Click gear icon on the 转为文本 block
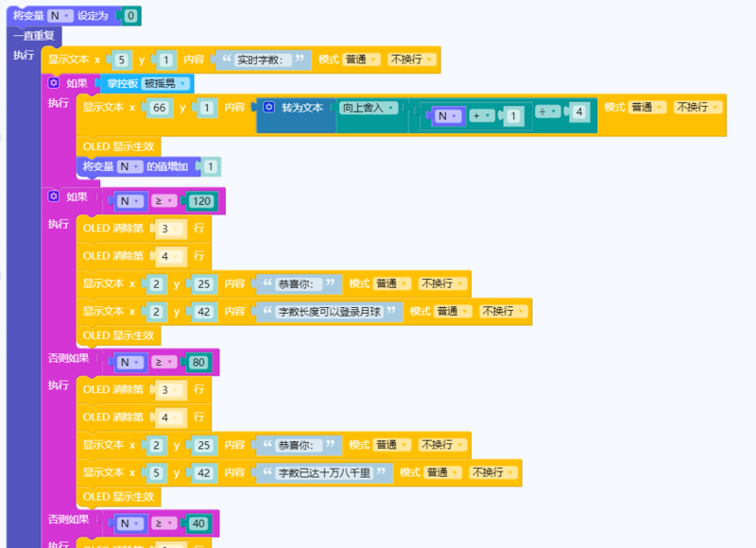Screen dimensions: 756x548 point(269,108)
